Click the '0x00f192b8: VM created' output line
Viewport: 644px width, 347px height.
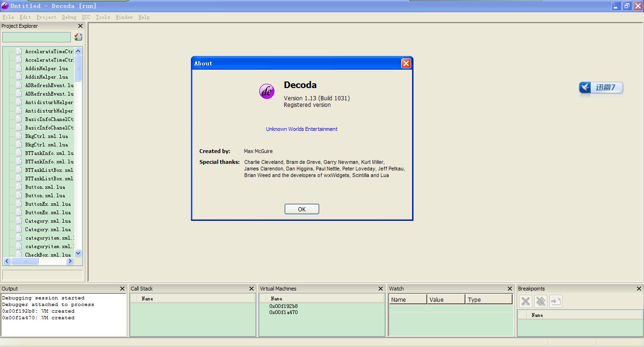coord(38,311)
